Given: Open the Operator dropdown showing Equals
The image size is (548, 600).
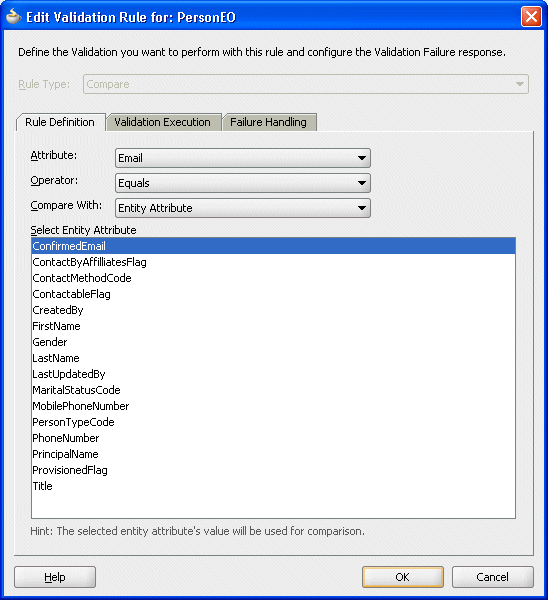Looking at the screenshot, I should pos(243,183).
